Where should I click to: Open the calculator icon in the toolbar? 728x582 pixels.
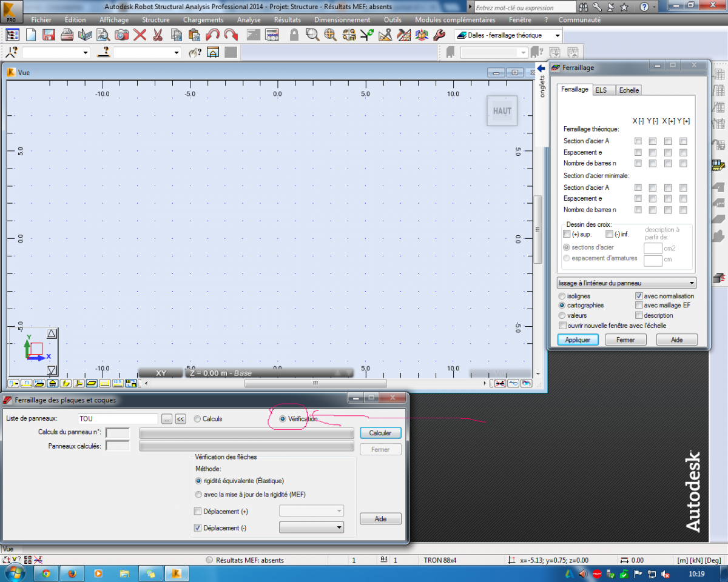pyautogui.click(x=272, y=35)
